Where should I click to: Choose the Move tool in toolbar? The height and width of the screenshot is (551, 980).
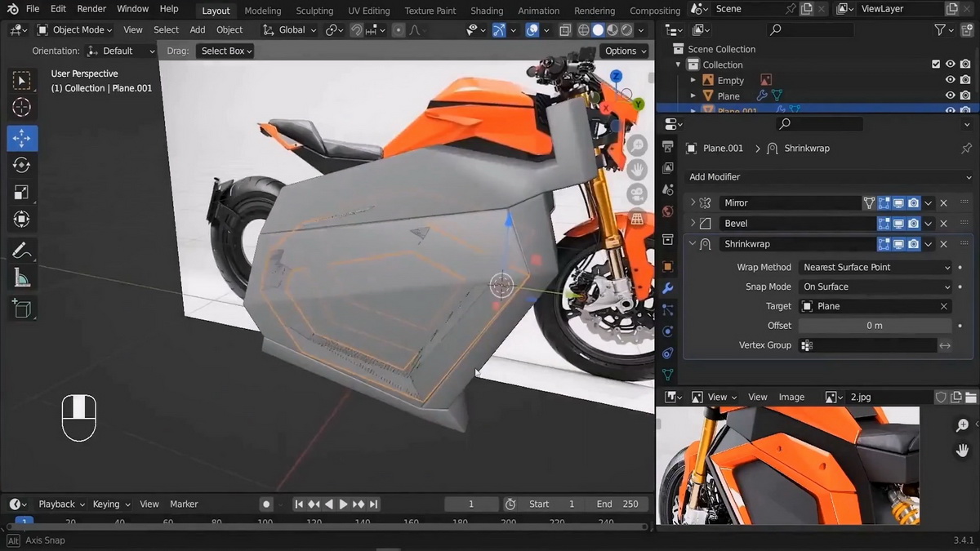(22, 138)
